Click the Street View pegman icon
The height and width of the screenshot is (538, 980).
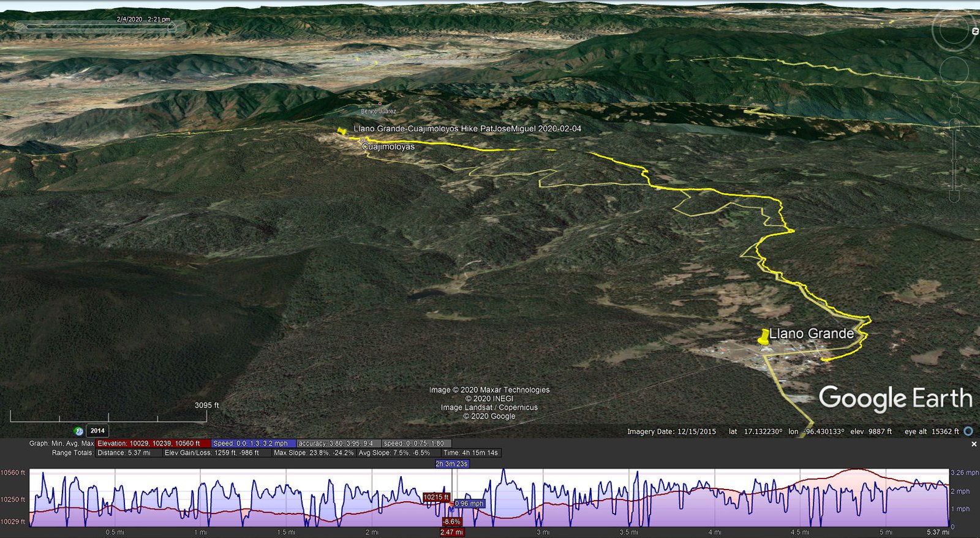pyautogui.click(x=954, y=103)
